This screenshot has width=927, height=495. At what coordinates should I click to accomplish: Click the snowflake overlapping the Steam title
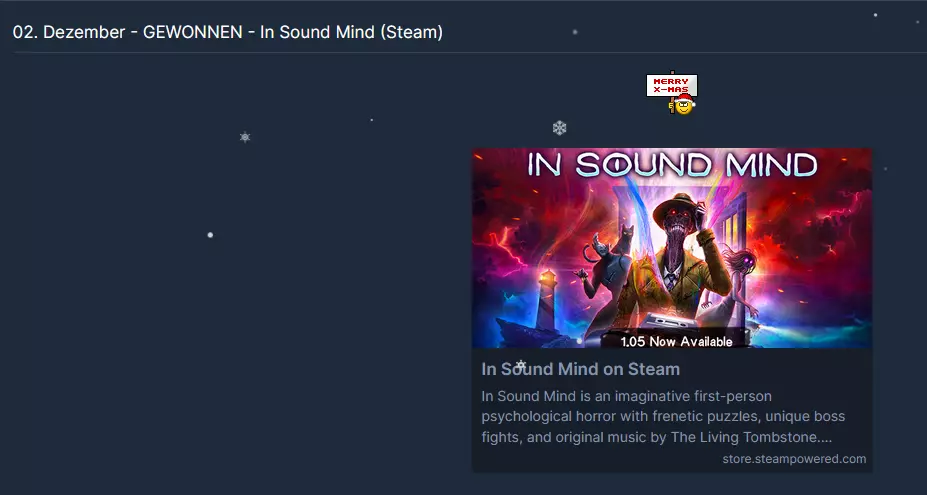coord(520,364)
